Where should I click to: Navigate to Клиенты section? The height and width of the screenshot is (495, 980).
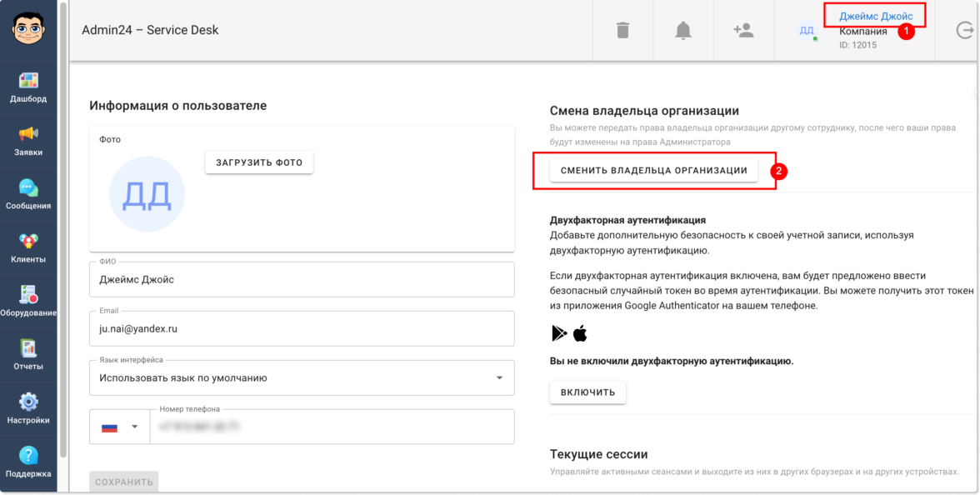28,248
